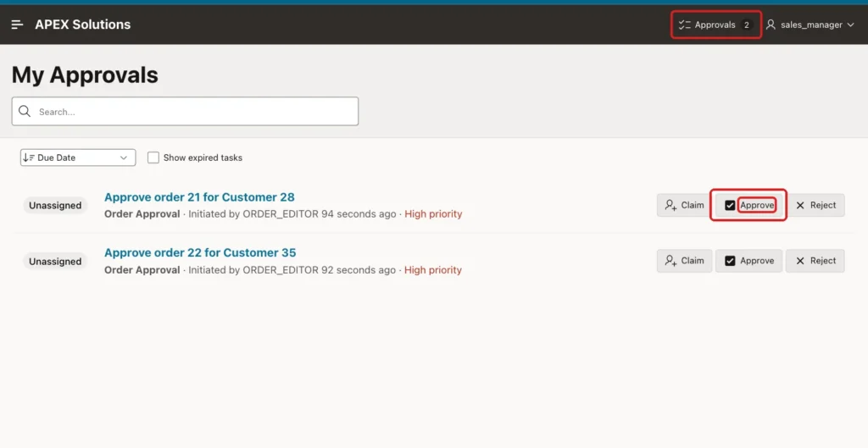
Task: Click the Claim person icon for order 22
Action: 671,261
